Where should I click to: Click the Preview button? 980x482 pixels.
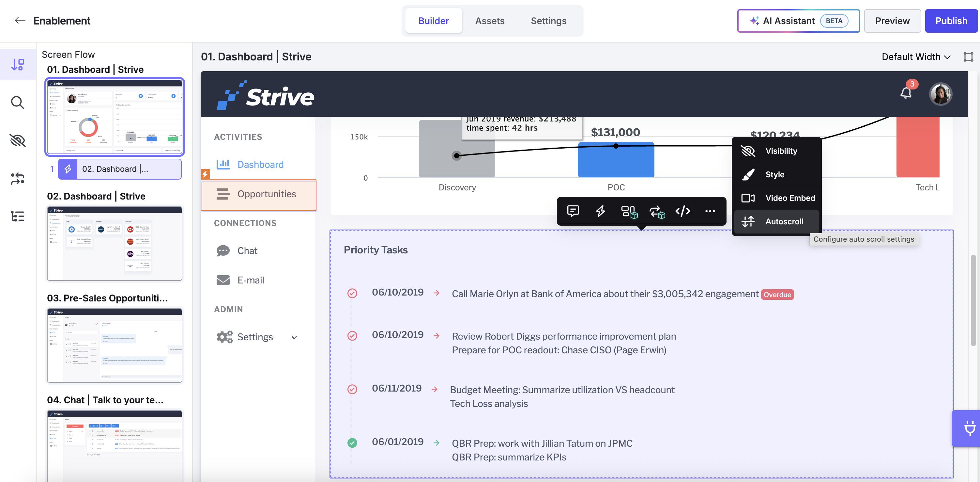pyautogui.click(x=892, y=21)
